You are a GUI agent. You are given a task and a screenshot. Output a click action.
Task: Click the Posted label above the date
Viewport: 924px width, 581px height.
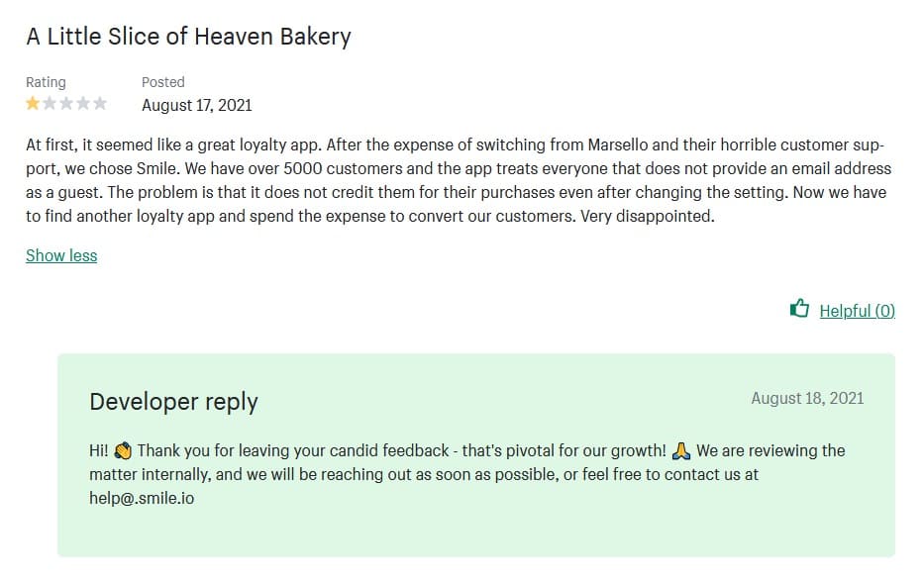(163, 82)
